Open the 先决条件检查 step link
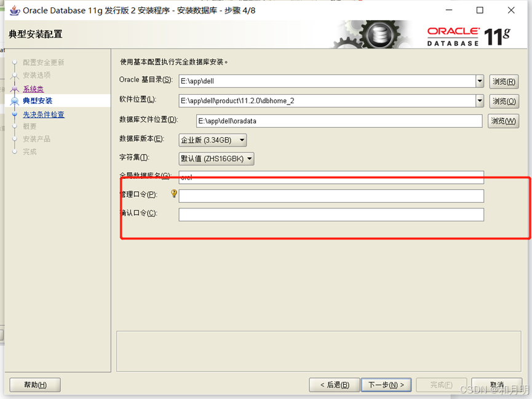 tap(44, 115)
